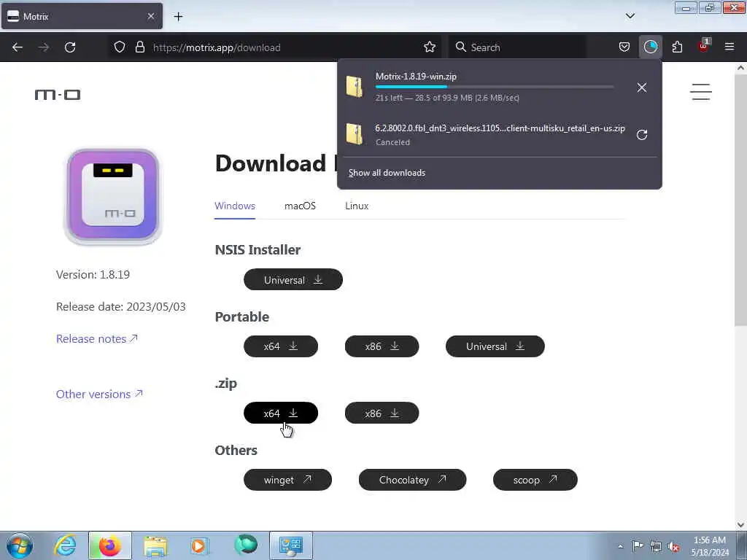
Task: Open the Release notes link
Action: coord(97,338)
